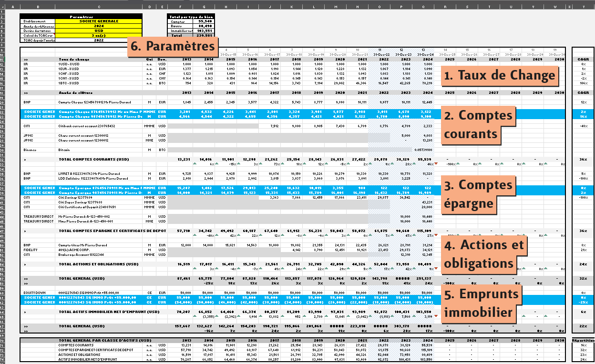The image size is (595, 364).
Task: Select the Bourse total 80,490 cell
Action: click(205, 27)
